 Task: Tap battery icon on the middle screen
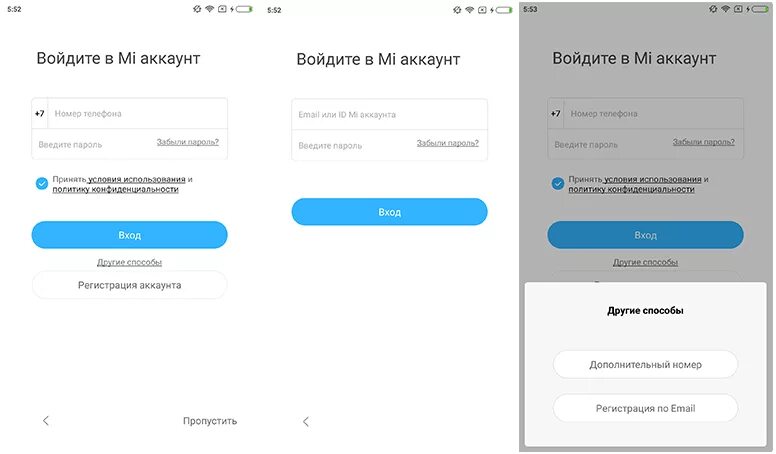pos(504,10)
